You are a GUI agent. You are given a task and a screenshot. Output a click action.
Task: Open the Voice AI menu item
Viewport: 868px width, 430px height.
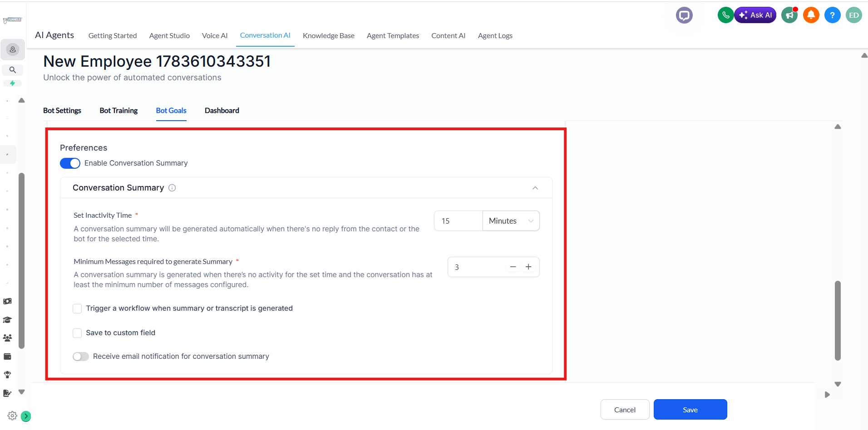[215, 35]
